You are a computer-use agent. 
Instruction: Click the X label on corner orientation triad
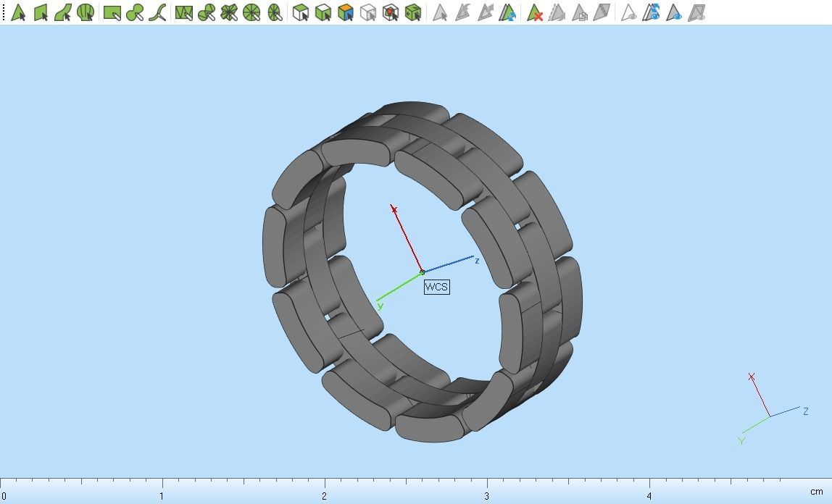[752, 377]
